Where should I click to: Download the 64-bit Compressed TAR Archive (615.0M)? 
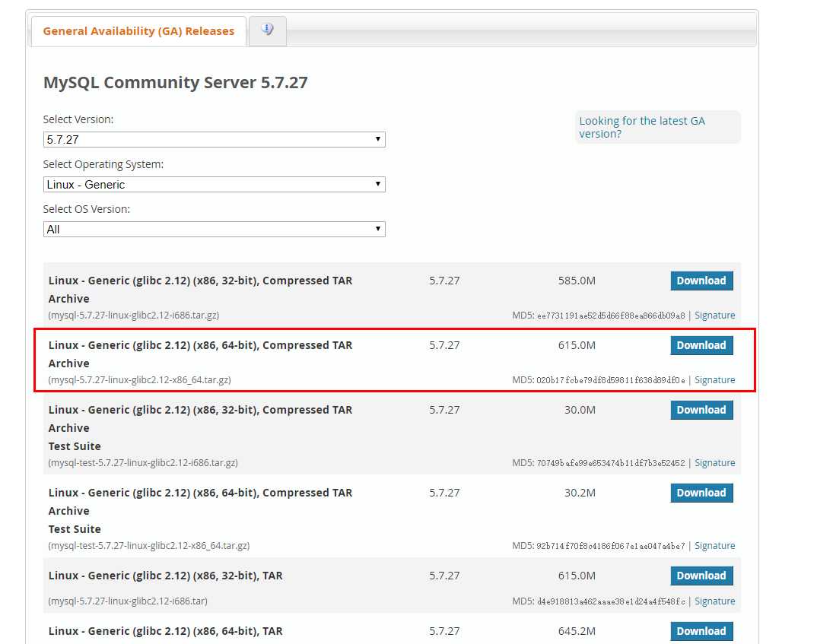click(701, 345)
